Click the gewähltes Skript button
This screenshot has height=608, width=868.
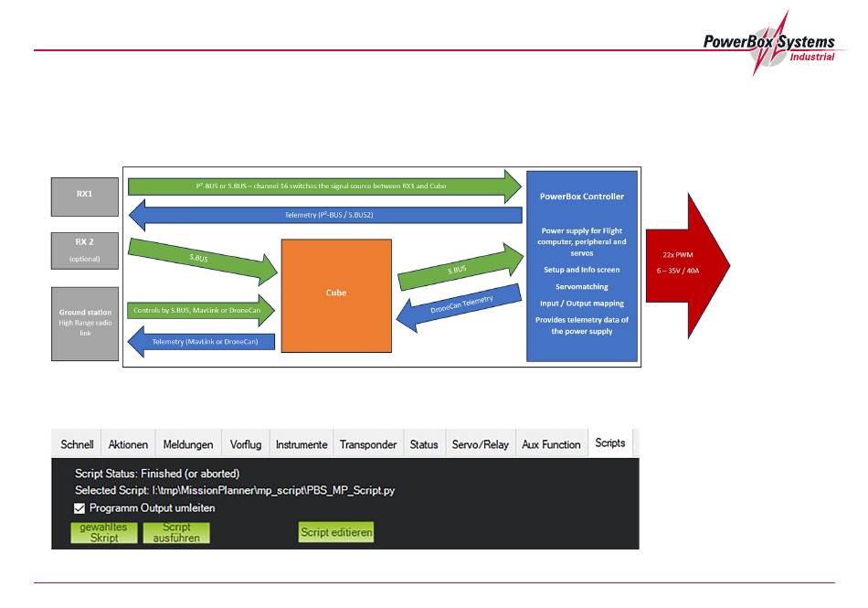(104, 533)
